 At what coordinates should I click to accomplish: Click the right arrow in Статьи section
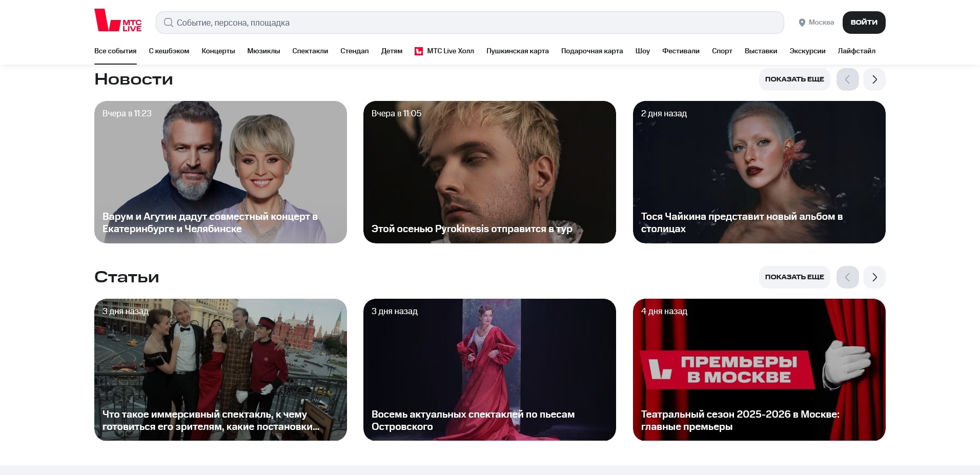pos(874,277)
